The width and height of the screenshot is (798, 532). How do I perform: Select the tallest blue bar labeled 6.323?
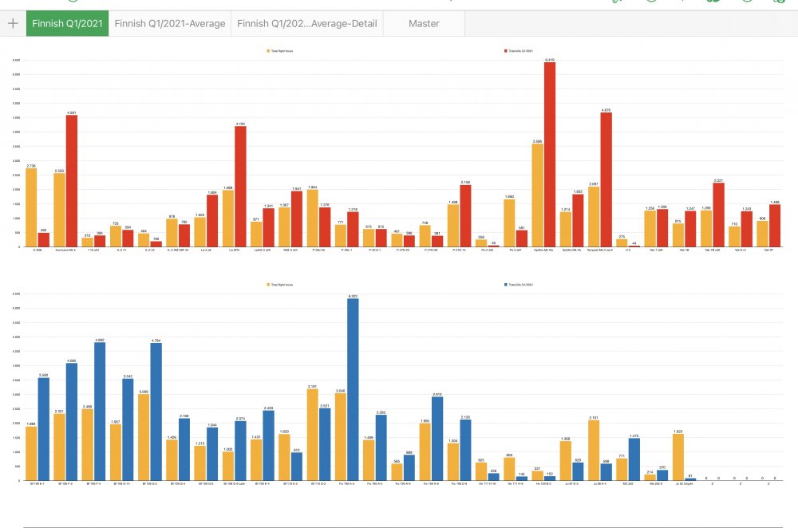[x=353, y=389]
